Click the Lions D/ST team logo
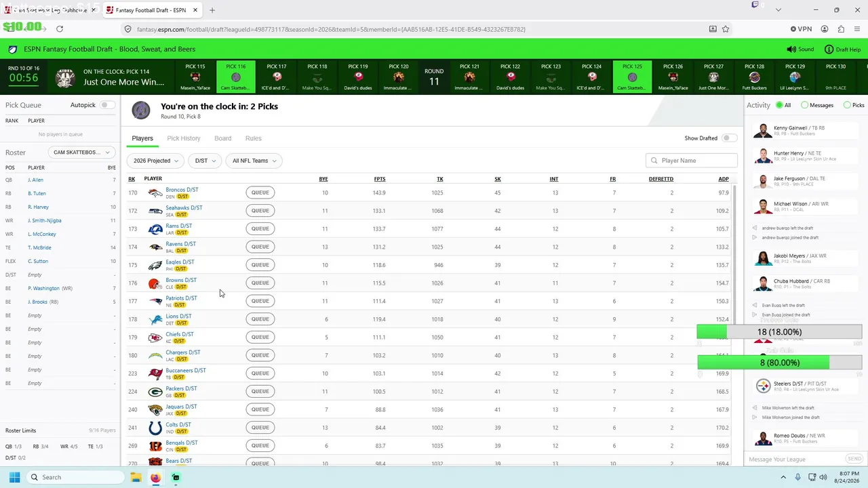 [155, 319]
